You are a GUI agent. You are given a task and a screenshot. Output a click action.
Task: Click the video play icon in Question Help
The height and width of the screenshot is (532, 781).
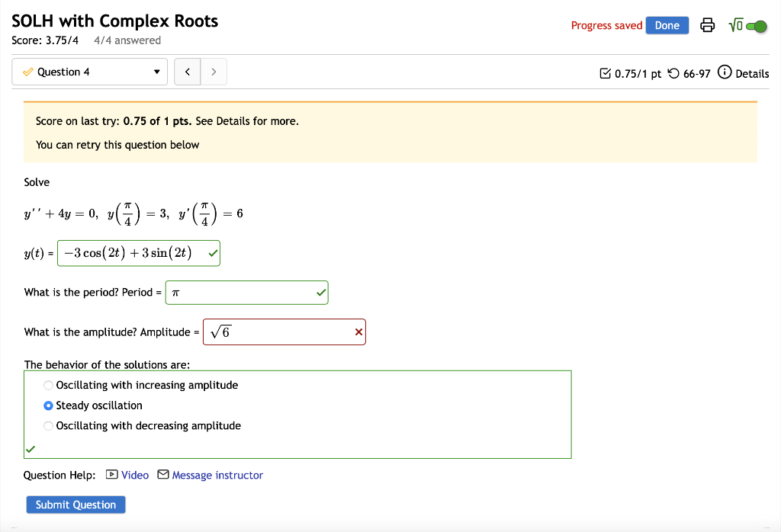click(x=112, y=475)
